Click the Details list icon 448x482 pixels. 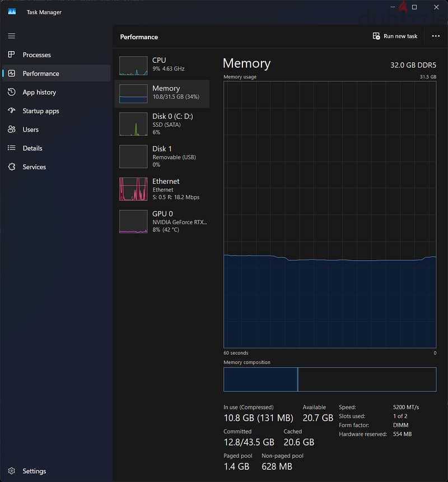pos(12,148)
